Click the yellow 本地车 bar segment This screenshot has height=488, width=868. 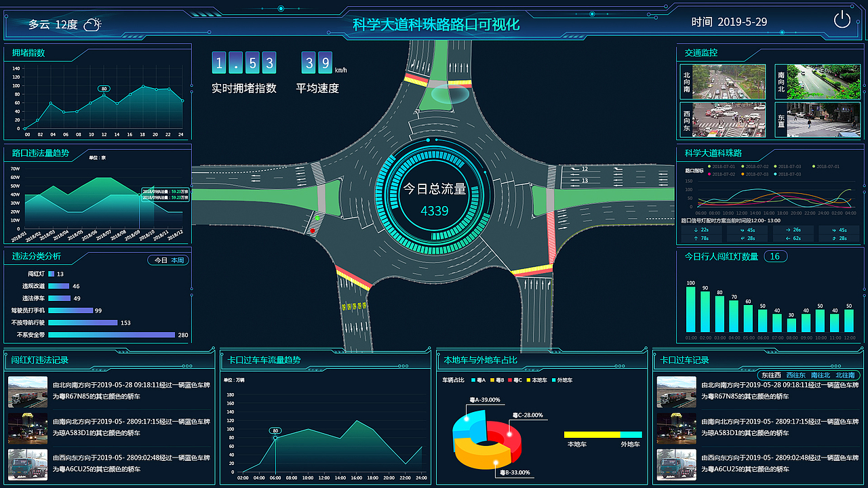pyautogui.click(x=592, y=434)
